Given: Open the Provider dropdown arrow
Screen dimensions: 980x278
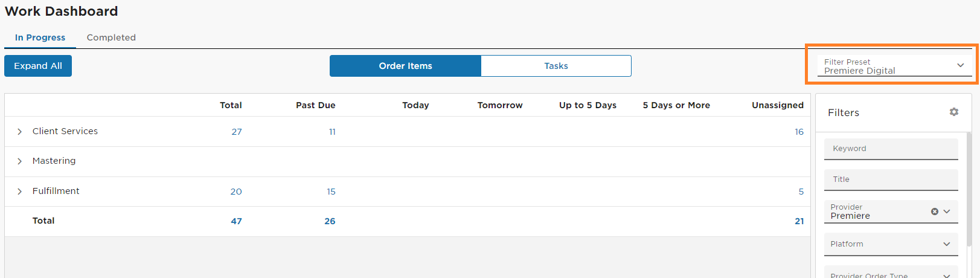Looking at the screenshot, I should (947, 212).
